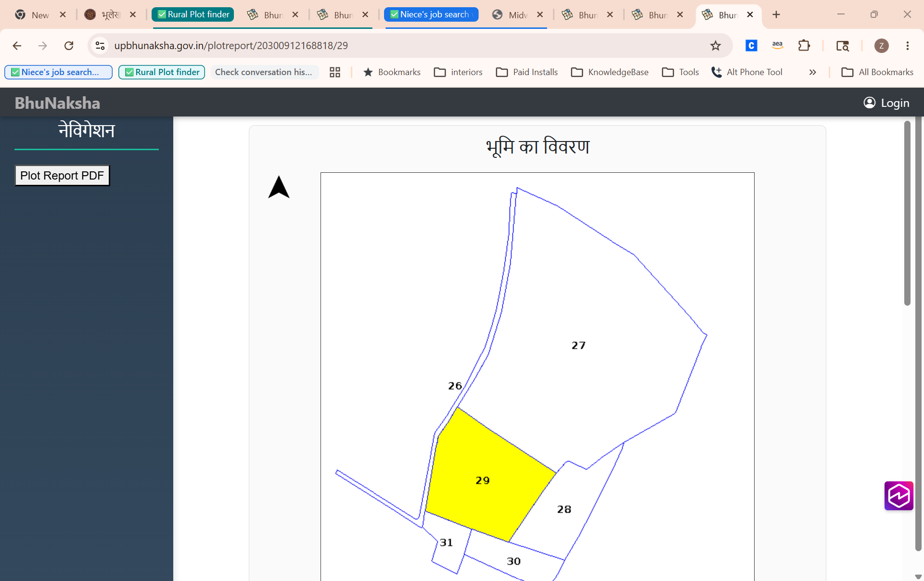
Task: Click plot number 28 on the map
Action: pyautogui.click(x=564, y=509)
